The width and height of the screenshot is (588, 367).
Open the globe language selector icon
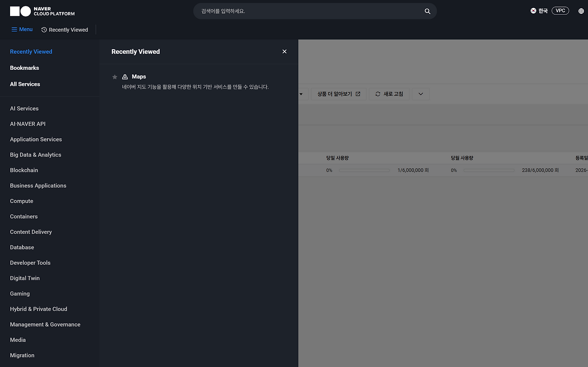coord(581,11)
